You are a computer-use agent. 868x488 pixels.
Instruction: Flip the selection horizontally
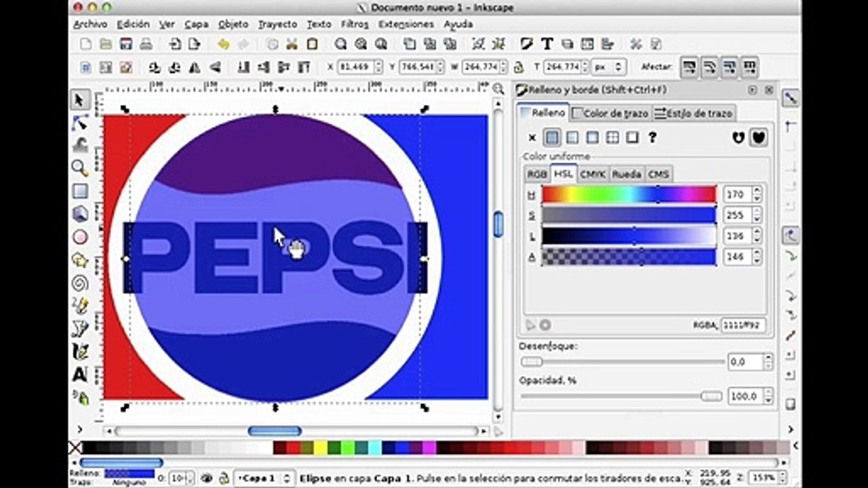[x=196, y=67]
